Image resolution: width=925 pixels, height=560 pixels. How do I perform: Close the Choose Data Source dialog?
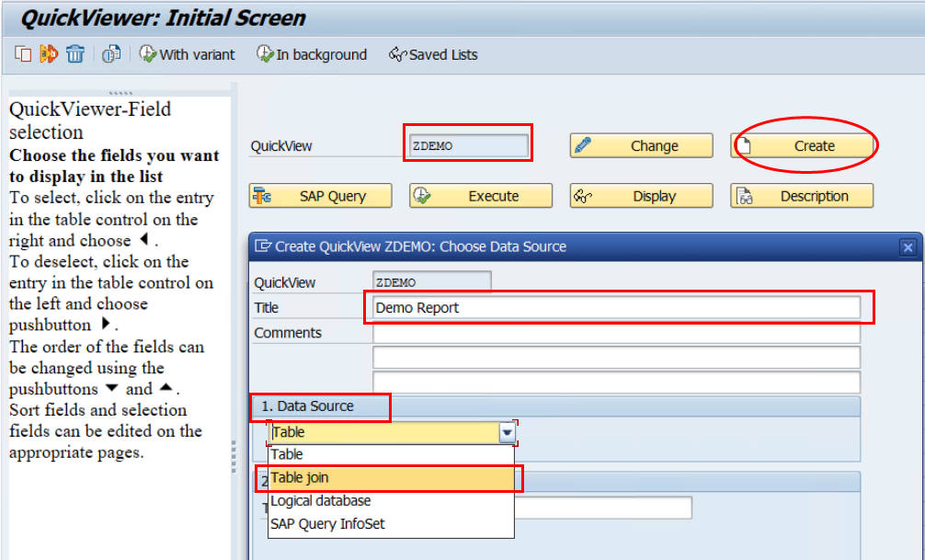908,246
